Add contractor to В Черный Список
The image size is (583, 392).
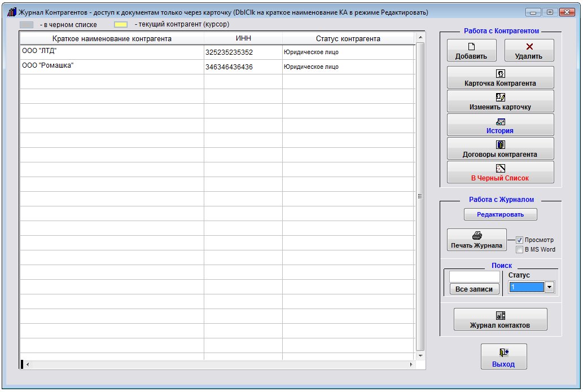click(x=500, y=173)
